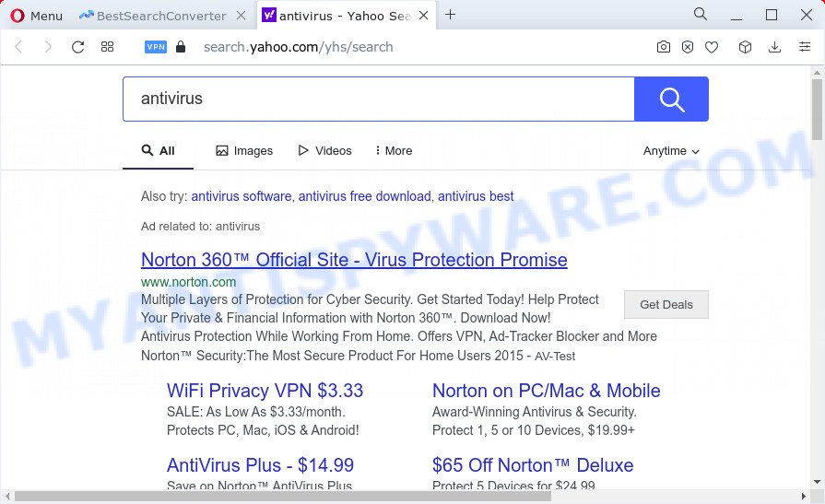View site security lock information
The height and width of the screenshot is (504, 825).
[181, 47]
